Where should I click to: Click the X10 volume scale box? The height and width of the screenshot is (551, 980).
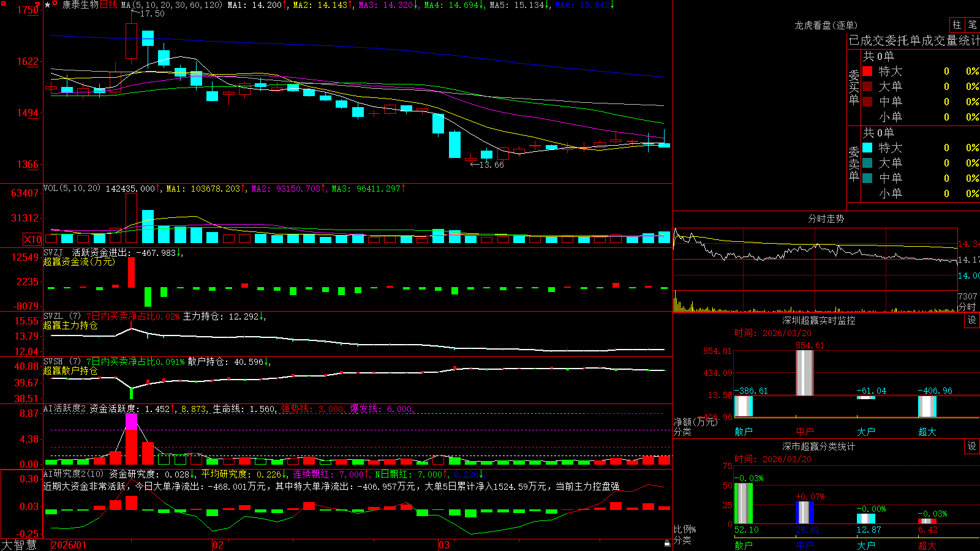(32, 239)
